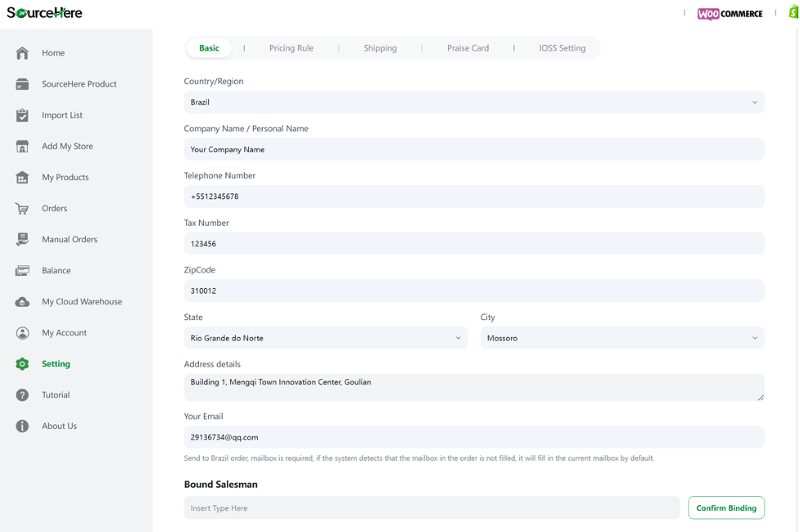Switch to the Pricing Rule tab
Image resolution: width=800 pixels, height=532 pixels.
(x=292, y=48)
